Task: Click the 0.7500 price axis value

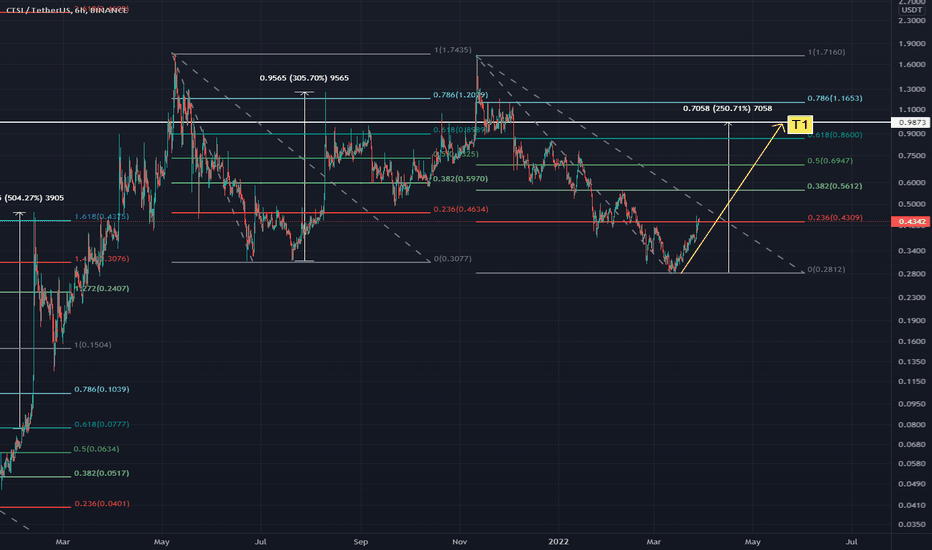Action: 912,156
